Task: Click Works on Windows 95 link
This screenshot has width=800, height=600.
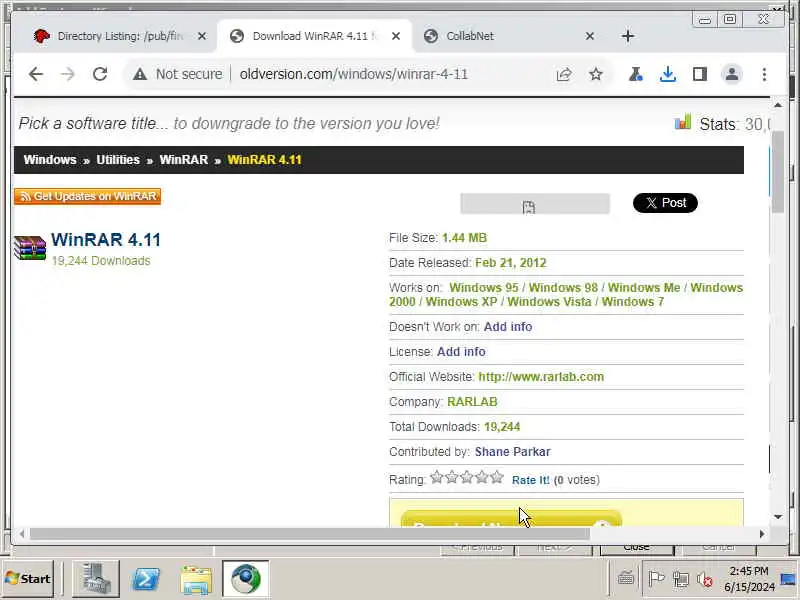Action: click(x=483, y=288)
